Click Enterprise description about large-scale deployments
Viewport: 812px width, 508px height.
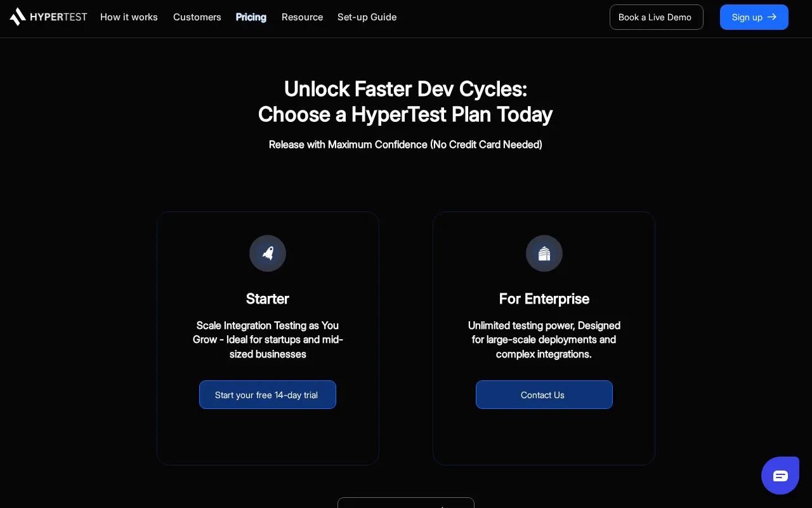(x=544, y=340)
